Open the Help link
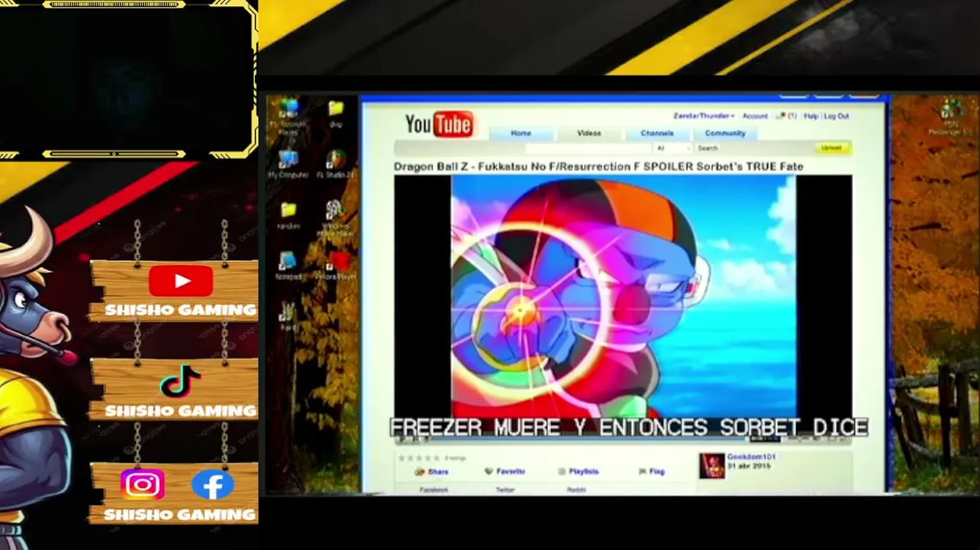This screenshot has width=980, height=550. [811, 116]
